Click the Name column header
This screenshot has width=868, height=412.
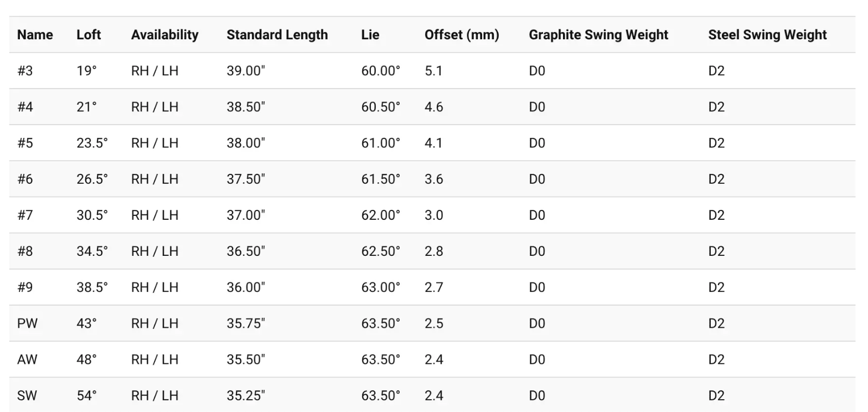pyautogui.click(x=35, y=35)
